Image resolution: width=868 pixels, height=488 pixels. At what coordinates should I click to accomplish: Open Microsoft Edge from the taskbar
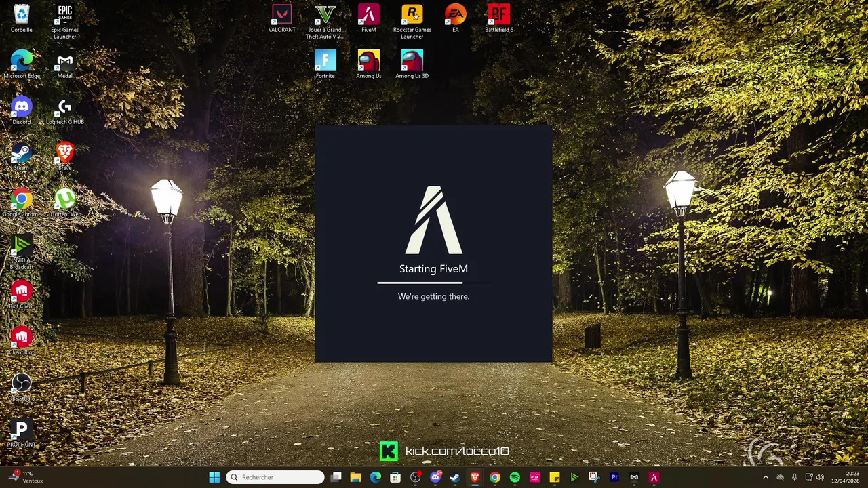pos(376,477)
